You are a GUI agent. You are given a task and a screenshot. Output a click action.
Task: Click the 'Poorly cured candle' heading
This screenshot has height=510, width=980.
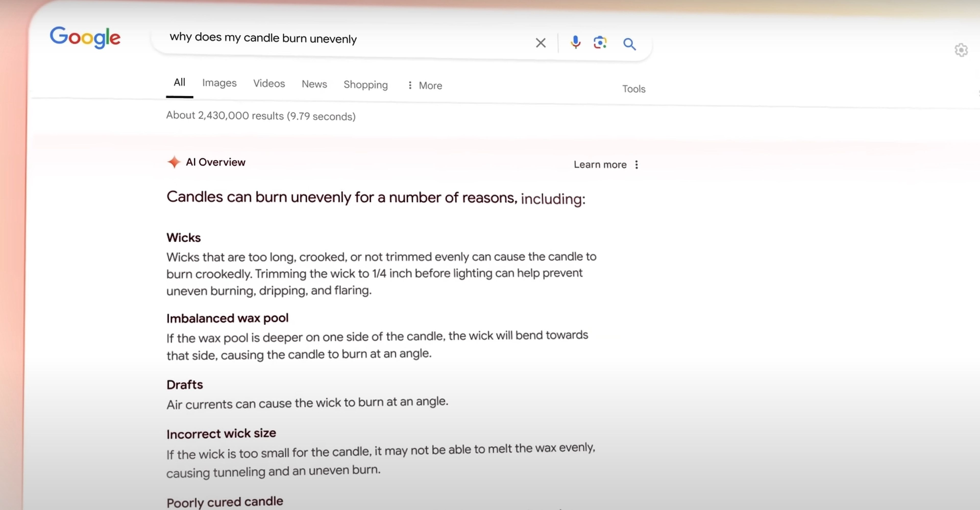(225, 502)
